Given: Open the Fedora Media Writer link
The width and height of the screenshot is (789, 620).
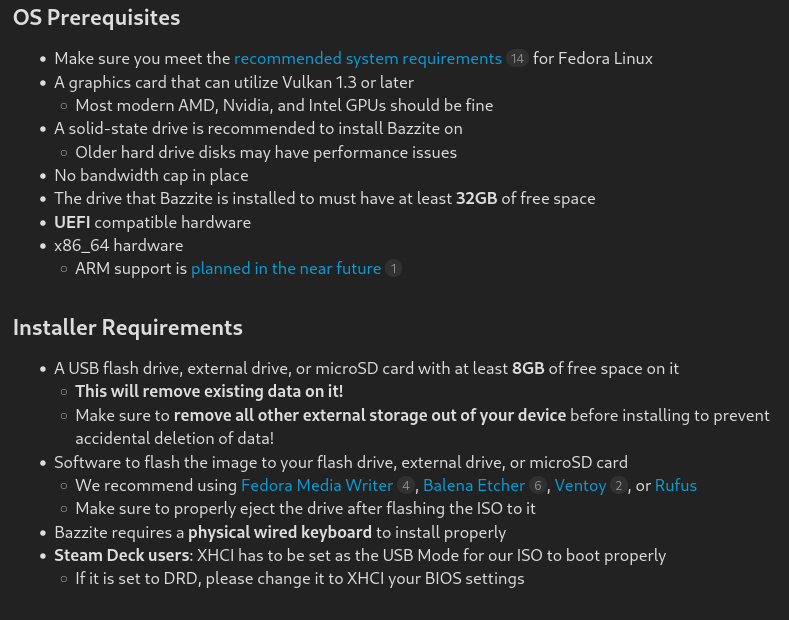Looking at the screenshot, I should pyautogui.click(x=317, y=485).
